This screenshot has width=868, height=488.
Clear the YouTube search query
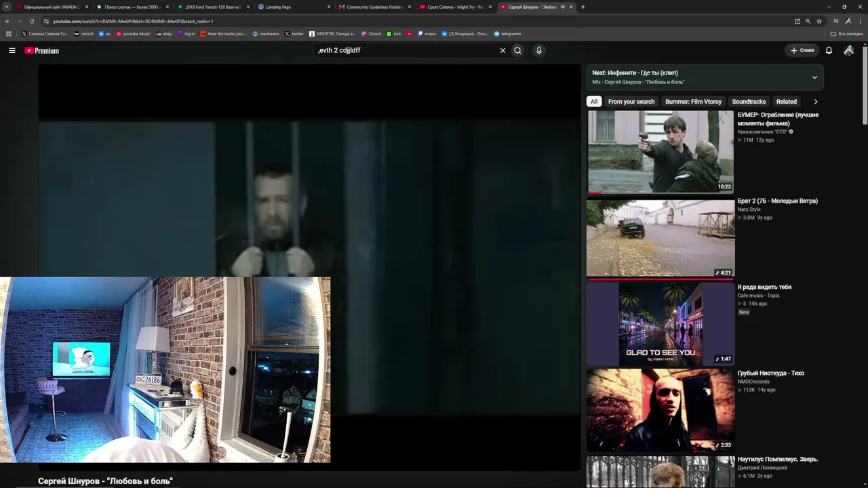502,50
